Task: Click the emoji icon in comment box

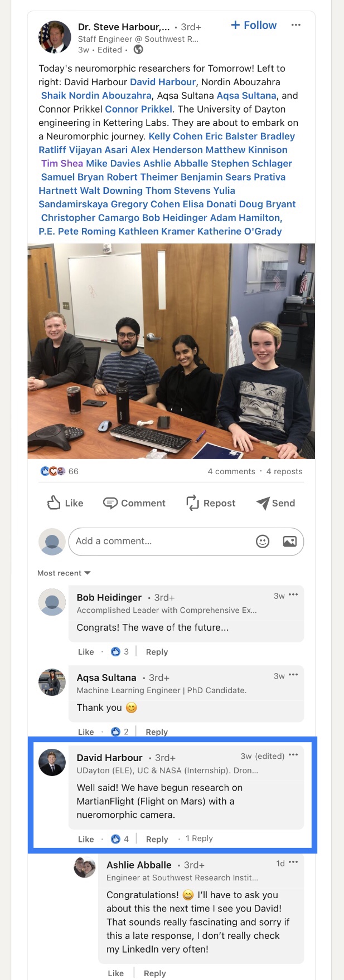Action: click(x=263, y=542)
